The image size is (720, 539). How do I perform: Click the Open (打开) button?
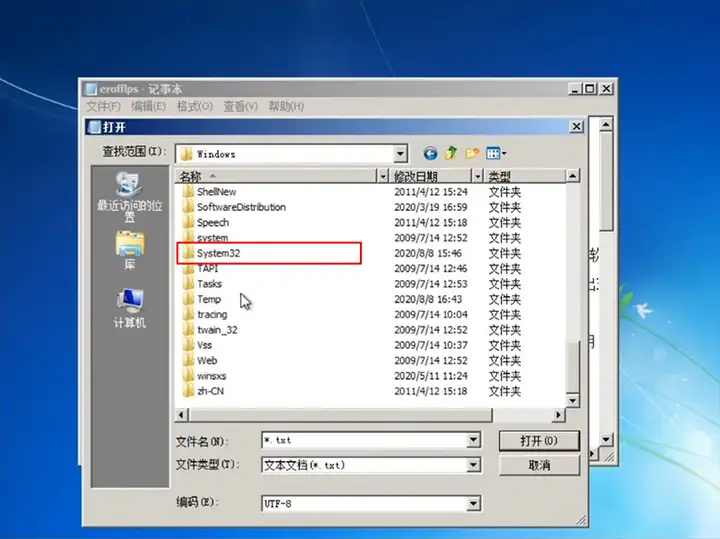pos(539,441)
